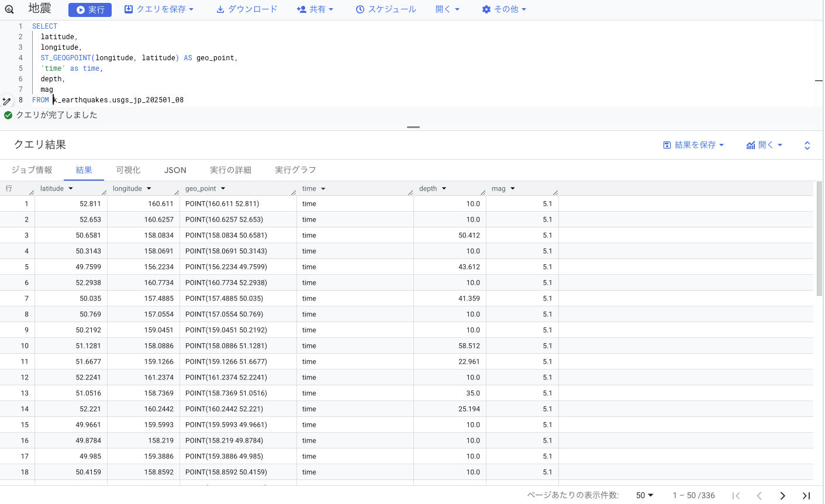Click the table name in FROM line
This screenshot has height=504, width=825.
(x=118, y=100)
